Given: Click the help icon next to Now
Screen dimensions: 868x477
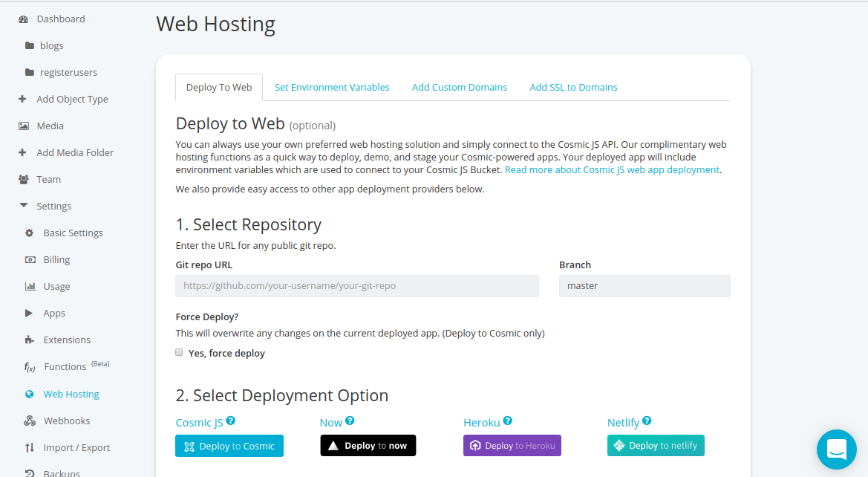Looking at the screenshot, I should coord(350,421).
